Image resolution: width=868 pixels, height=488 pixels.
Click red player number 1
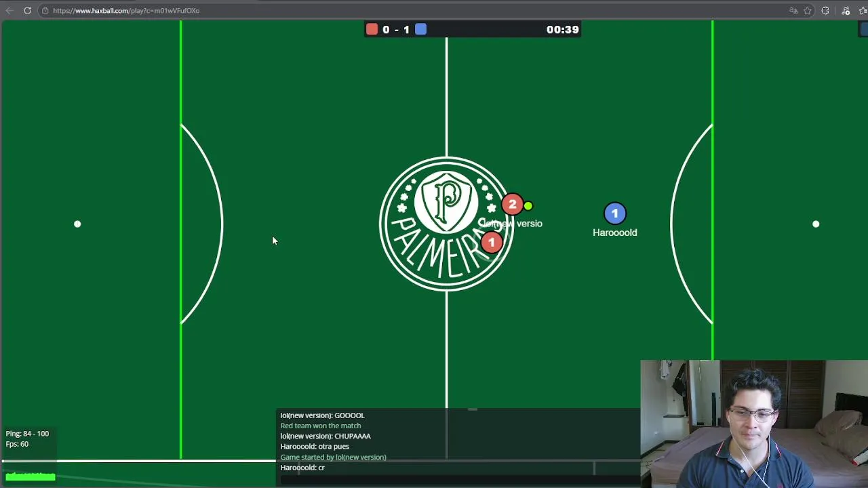click(492, 242)
